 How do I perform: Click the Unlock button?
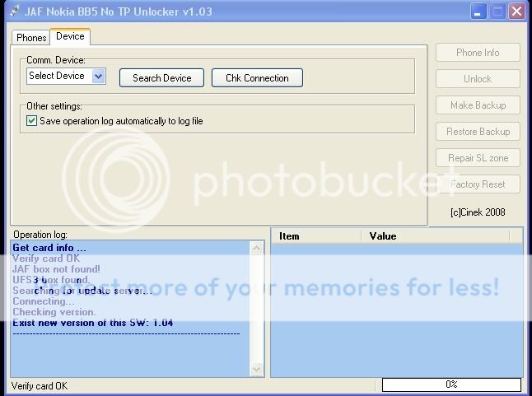478,79
